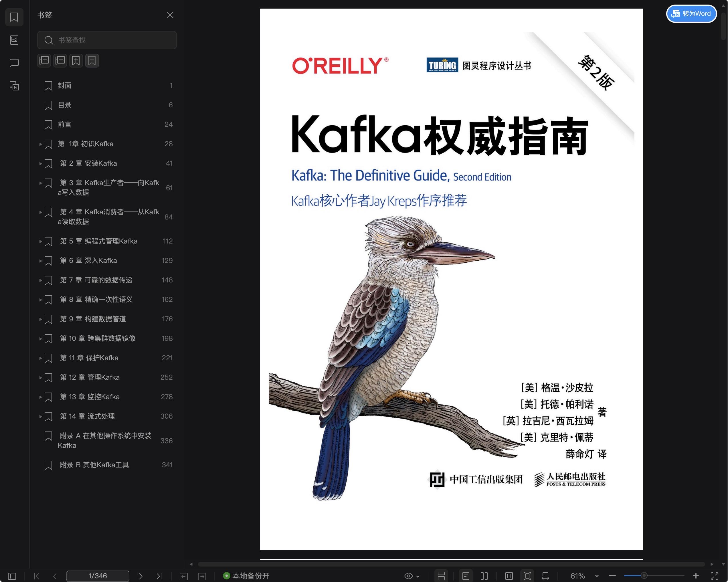Select fit width icon
This screenshot has width=728, height=582.
(545, 576)
